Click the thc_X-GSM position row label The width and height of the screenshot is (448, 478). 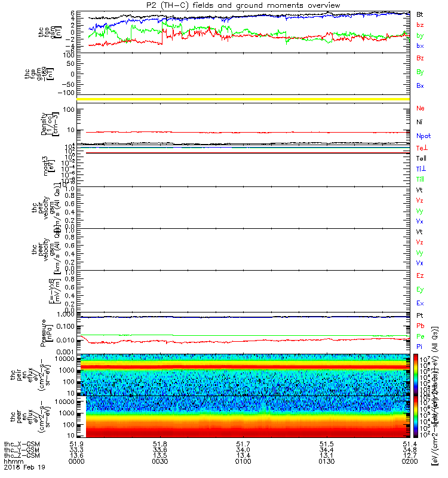click(x=22, y=444)
